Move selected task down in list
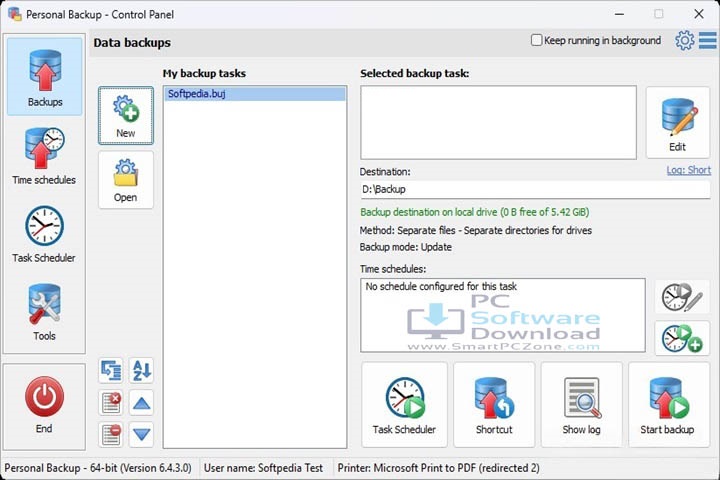This screenshot has width=720, height=480. [x=141, y=434]
